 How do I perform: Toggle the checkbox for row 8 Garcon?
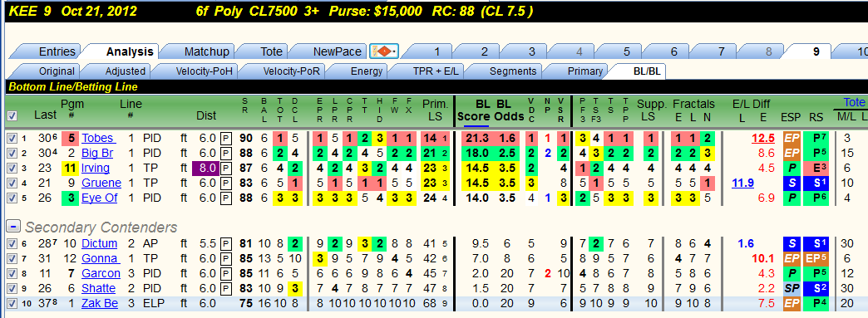[x=12, y=273]
